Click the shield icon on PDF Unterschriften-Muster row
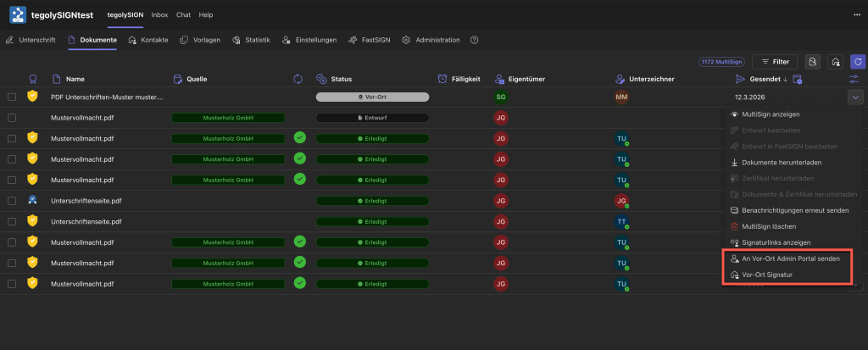 click(x=33, y=97)
